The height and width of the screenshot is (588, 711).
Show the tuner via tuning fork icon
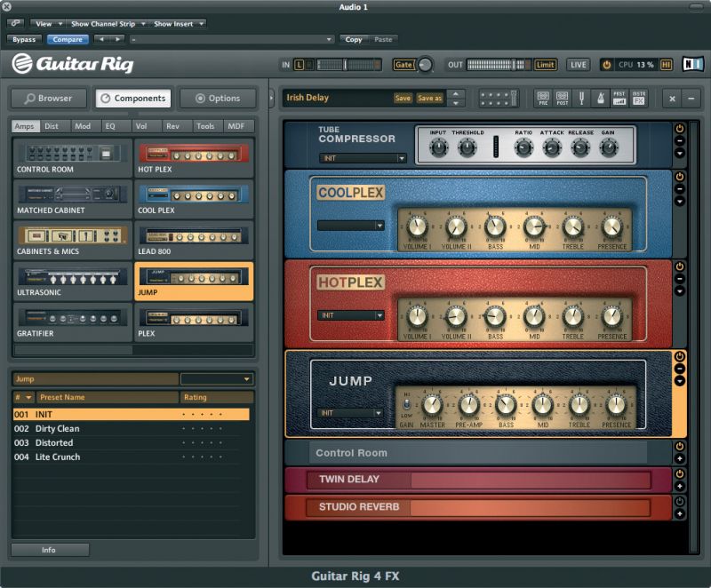pyautogui.click(x=582, y=98)
